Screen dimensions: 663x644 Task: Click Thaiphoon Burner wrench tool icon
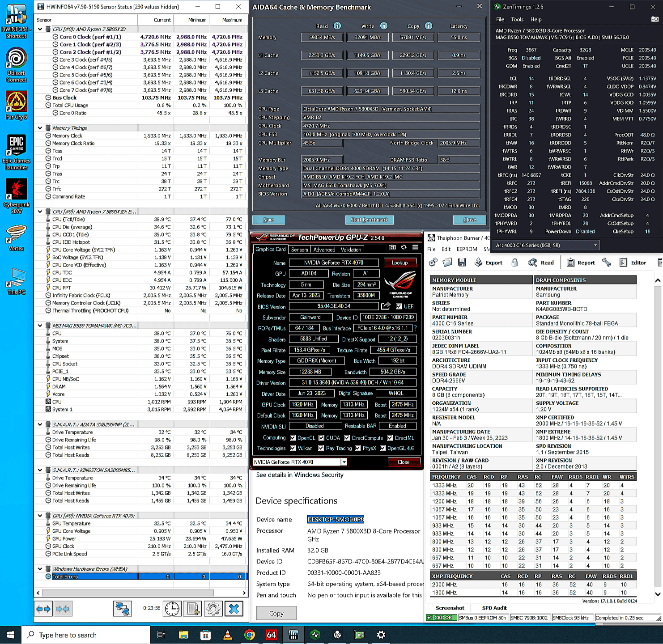point(607,263)
